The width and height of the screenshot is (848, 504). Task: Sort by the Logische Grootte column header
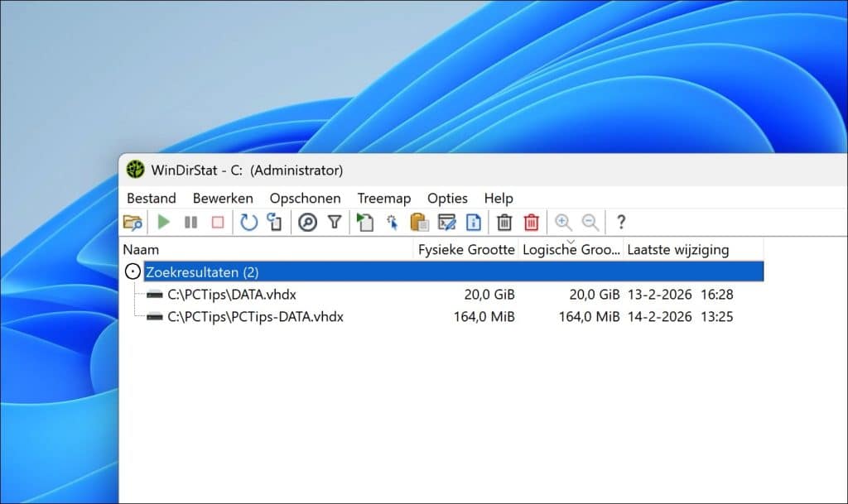tap(571, 250)
